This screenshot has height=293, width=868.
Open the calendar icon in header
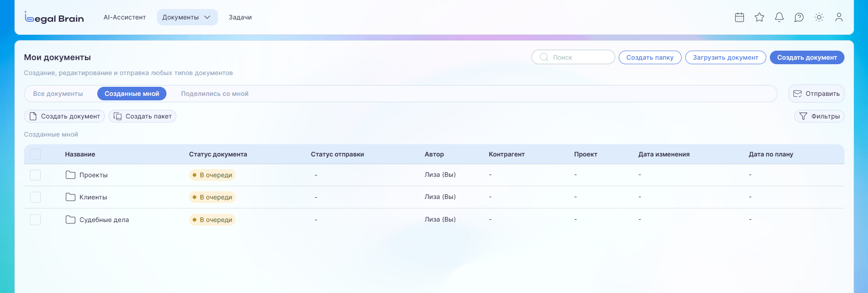coord(740,17)
